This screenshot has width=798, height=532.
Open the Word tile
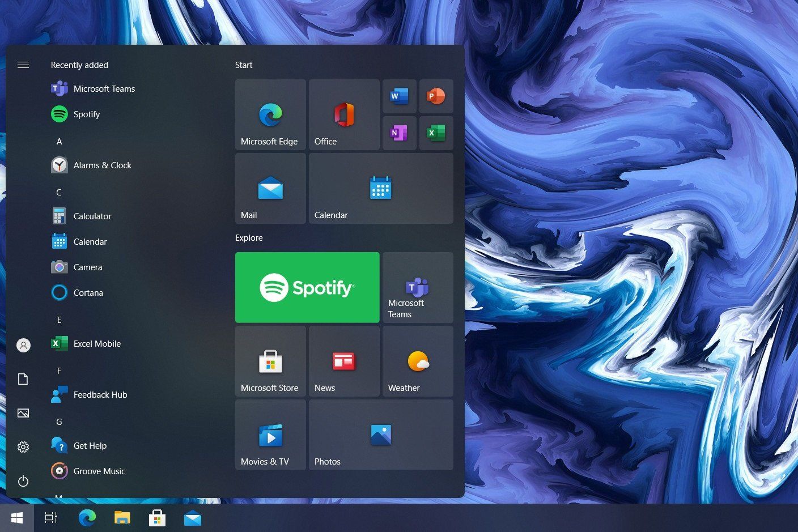[x=399, y=96]
